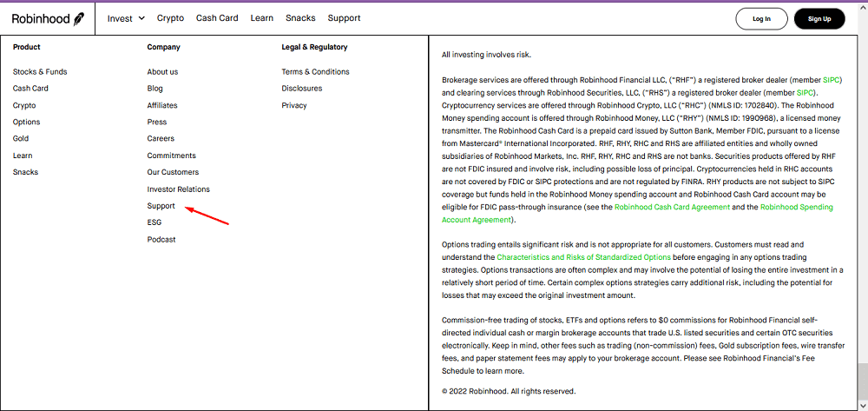
Task: Open the Blog link
Action: tap(155, 89)
